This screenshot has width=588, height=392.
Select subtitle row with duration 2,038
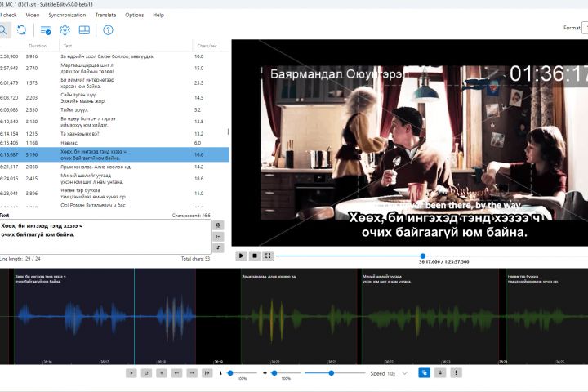(x=114, y=167)
